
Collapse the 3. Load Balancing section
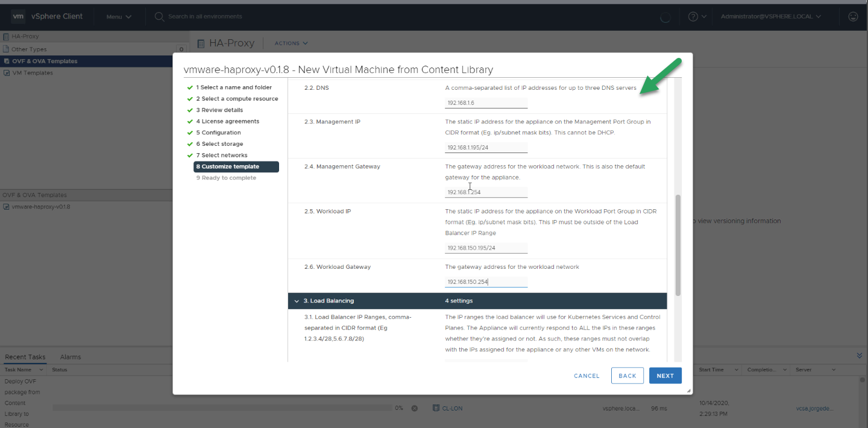tap(297, 301)
